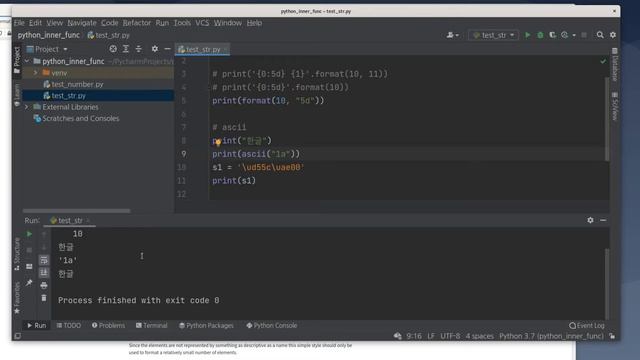Expand External Libraries node
640x360 pixels.
coord(27,107)
